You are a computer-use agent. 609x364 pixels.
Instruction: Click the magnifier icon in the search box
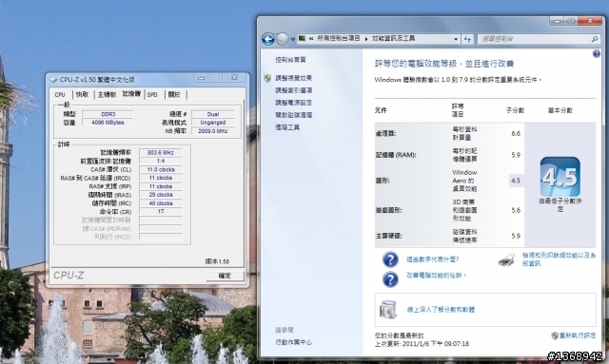coord(595,39)
